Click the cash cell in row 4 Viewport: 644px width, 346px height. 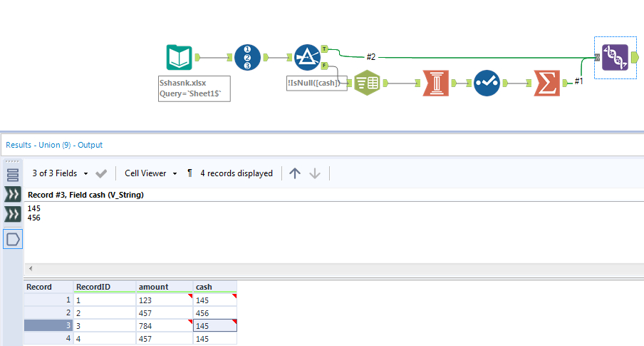pos(215,338)
